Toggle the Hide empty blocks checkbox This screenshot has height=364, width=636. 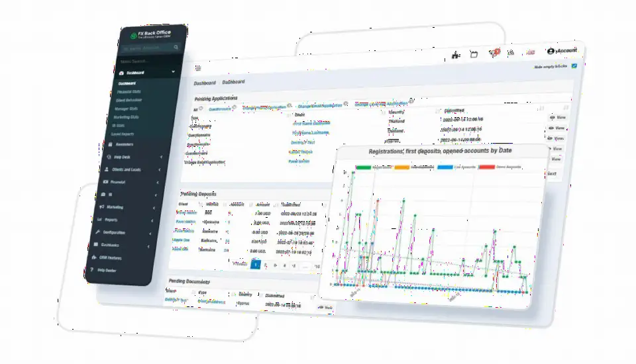(574, 66)
